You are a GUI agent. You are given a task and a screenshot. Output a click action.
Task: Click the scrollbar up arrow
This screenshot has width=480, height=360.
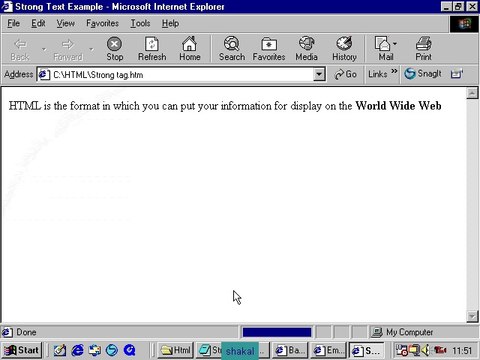tap(472, 94)
